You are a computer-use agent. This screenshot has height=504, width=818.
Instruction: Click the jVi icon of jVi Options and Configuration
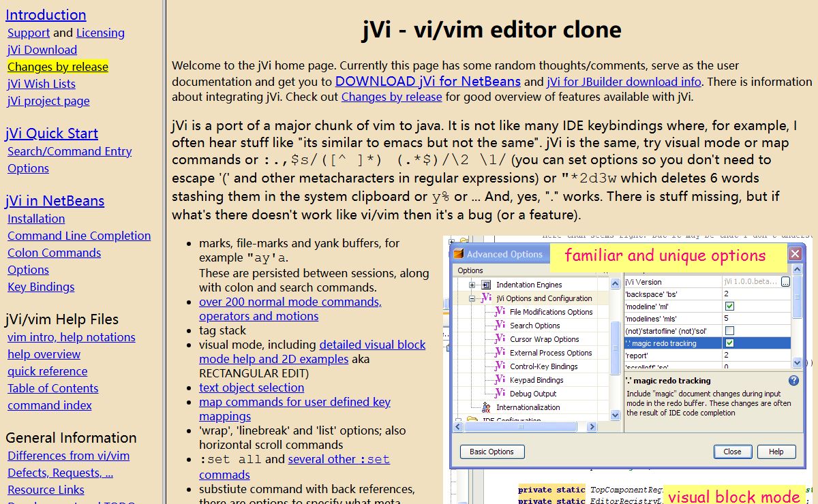486,298
